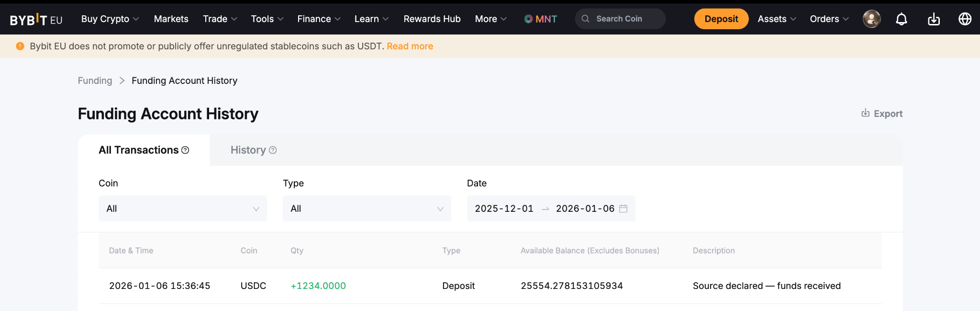Expand the Assets menu
Image resolution: width=980 pixels, height=311 pixels.
click(776, 19)
